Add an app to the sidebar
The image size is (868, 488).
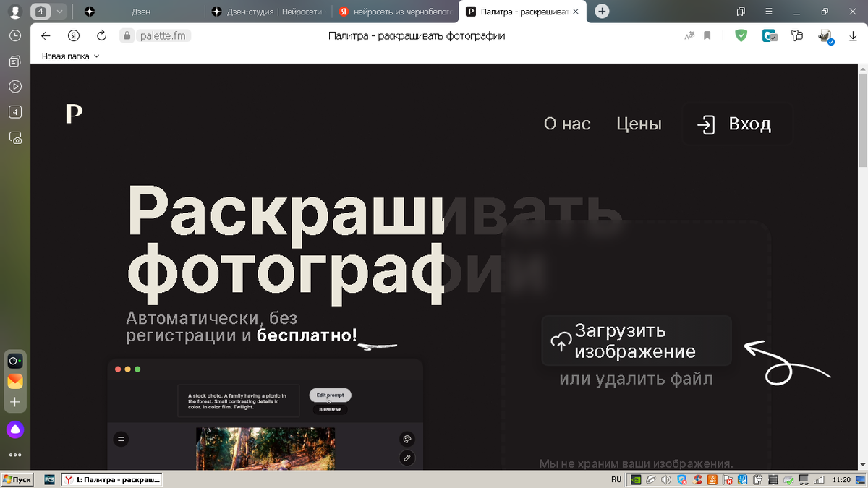(x=15, y=402)
